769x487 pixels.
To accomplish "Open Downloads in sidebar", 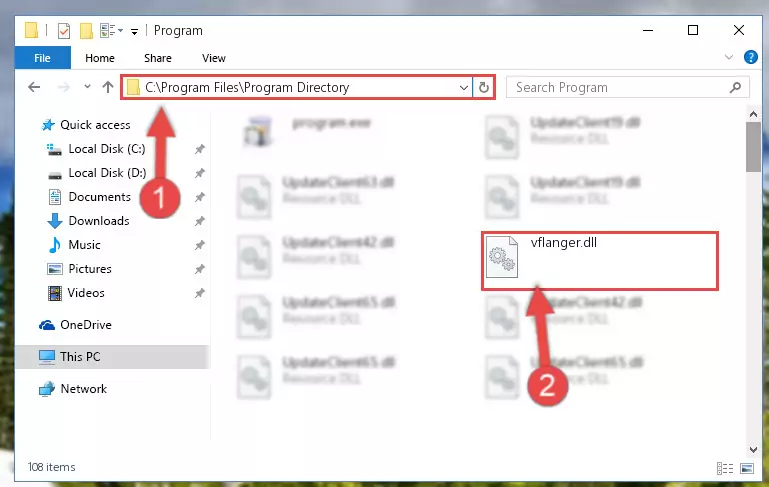I will click(99, 221).
